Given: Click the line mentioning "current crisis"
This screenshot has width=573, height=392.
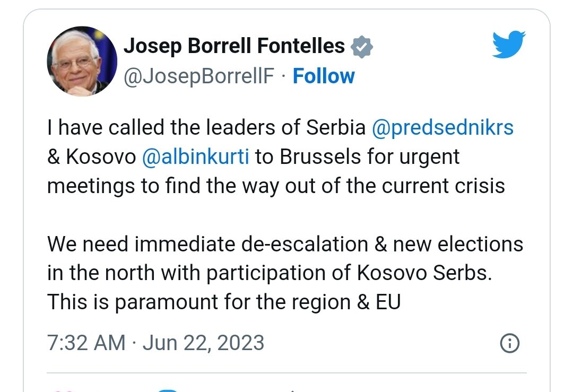Looking at the screenshot, I should [276, 187].
